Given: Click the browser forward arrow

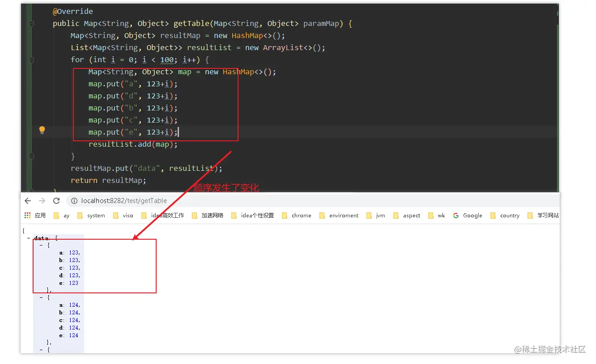Looking at the screenshot, I should (x=42, y=201).
